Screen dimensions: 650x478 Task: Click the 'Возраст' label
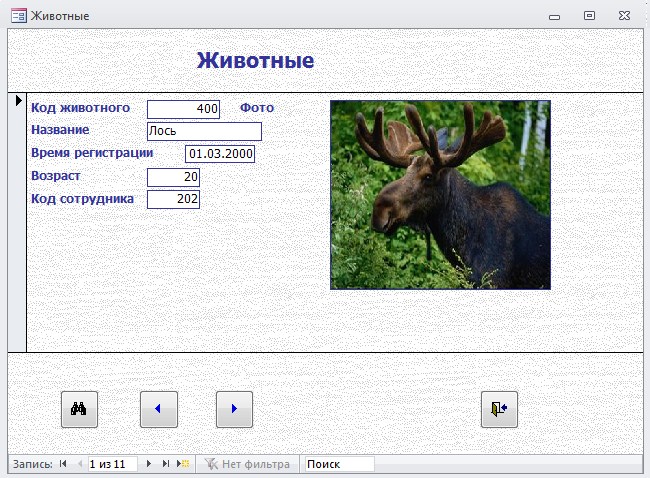click(56, 176)
